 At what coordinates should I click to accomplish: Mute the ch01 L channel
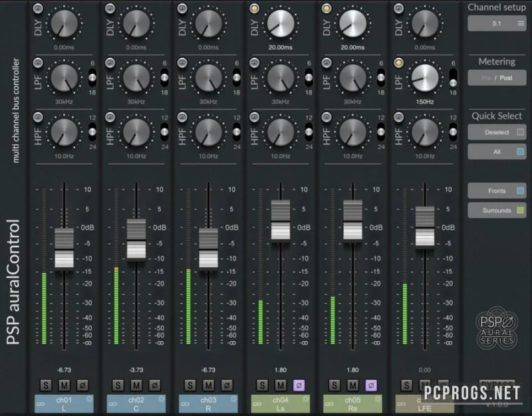coord(64,385)
